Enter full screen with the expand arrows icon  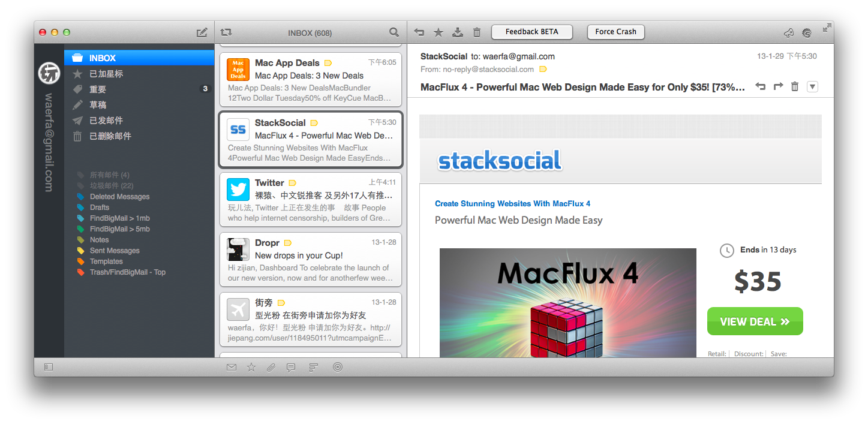coord(827,27)
